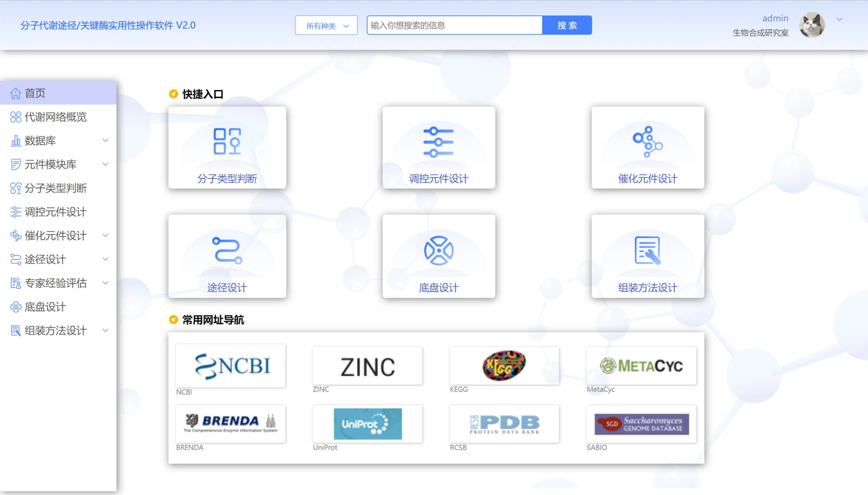Click the 催化元件设计 molecule icon card

coord(647,142)
